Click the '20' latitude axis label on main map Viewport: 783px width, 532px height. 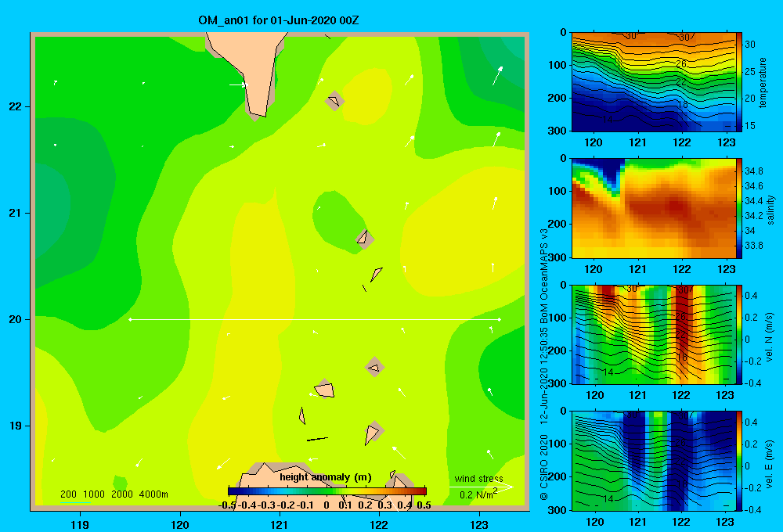(x=16, y=319)
